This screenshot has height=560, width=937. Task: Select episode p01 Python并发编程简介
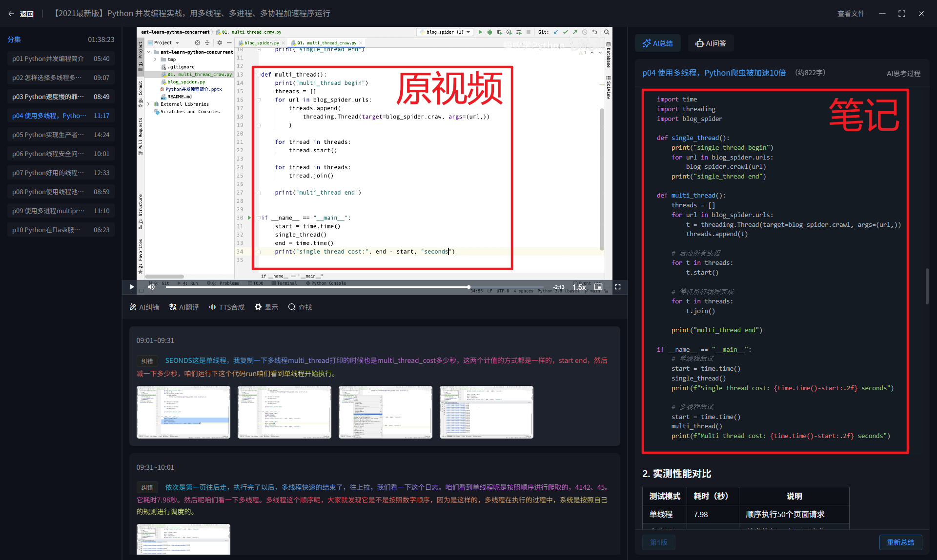tap(61, 59)
